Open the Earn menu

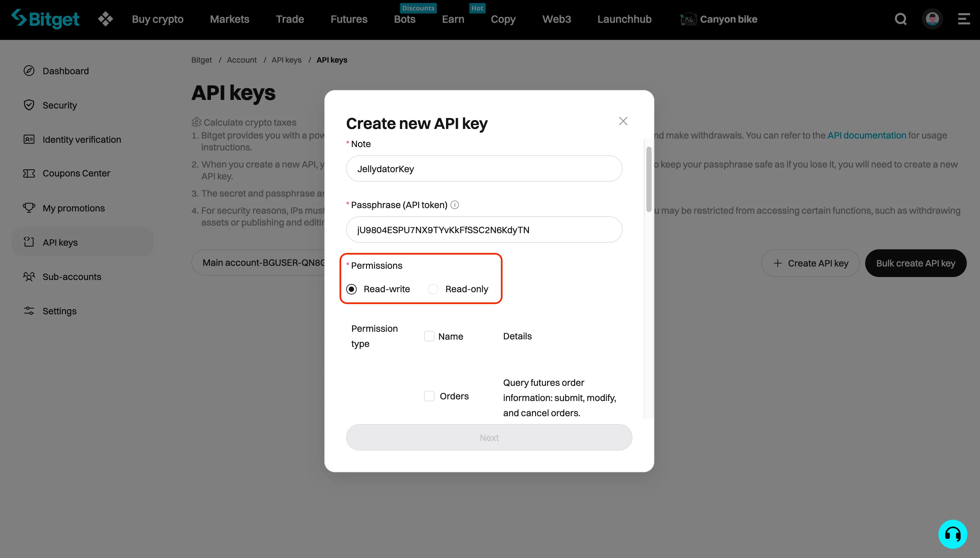(x=453, y=19)
